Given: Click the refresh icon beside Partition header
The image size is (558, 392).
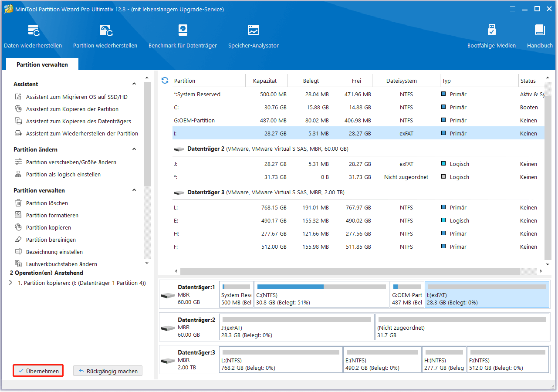Looking at the screenshot, I should pyautogui.click(x=165, y=81).
